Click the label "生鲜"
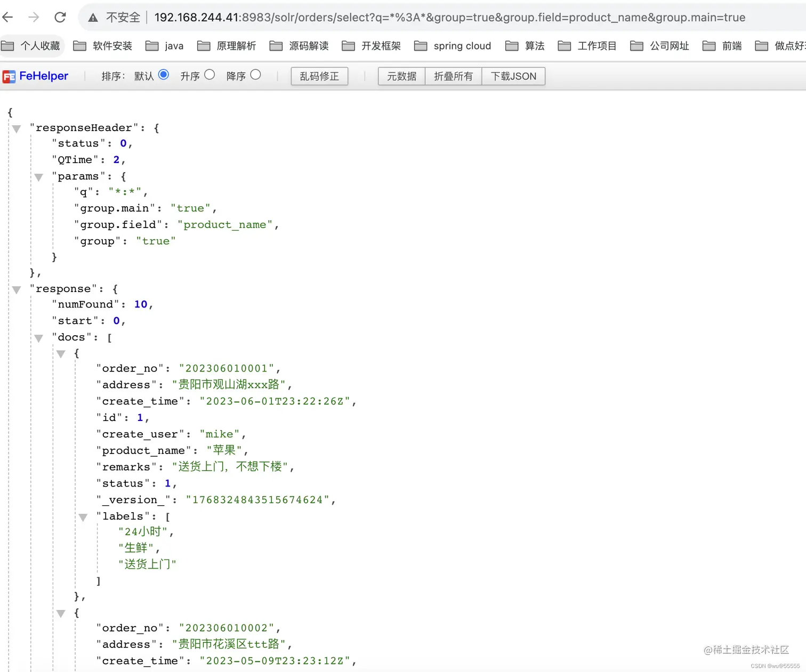Image resolution: width=806 pixels, height=672 pixels. (x=136, y=548)
